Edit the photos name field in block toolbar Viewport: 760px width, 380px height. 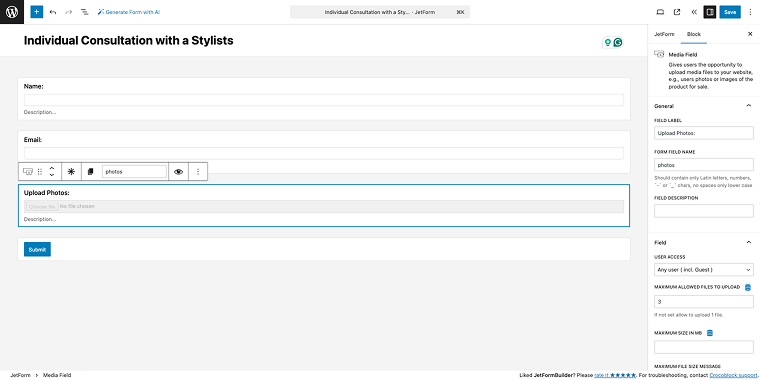(134, 172)
